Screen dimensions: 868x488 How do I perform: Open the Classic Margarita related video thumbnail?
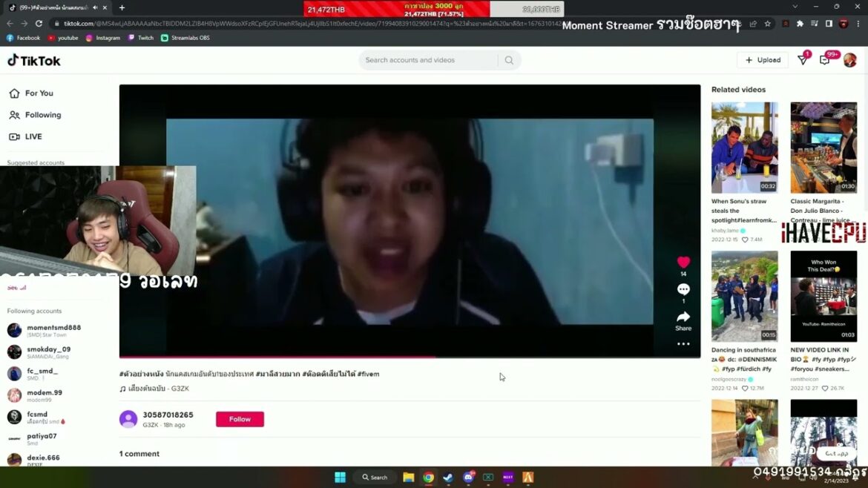(823, 148)
